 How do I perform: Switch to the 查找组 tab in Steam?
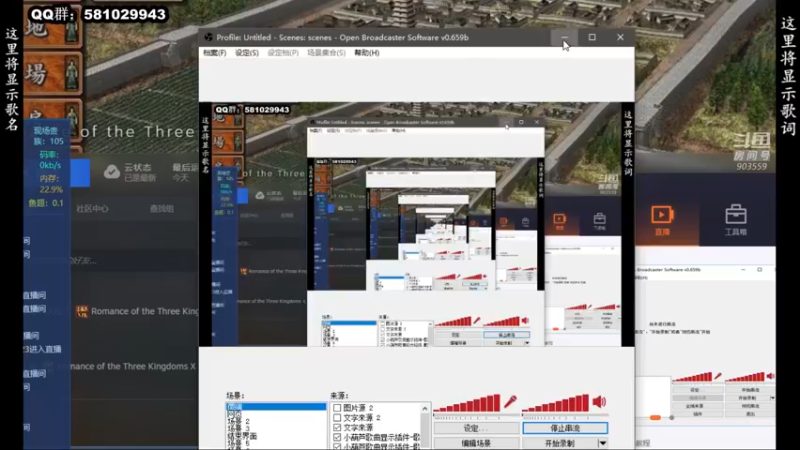tap(162, 209)
